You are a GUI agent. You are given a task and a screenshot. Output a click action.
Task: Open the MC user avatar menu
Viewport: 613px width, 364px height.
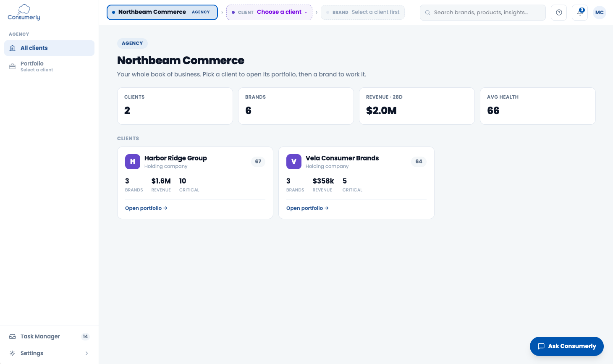600,13
